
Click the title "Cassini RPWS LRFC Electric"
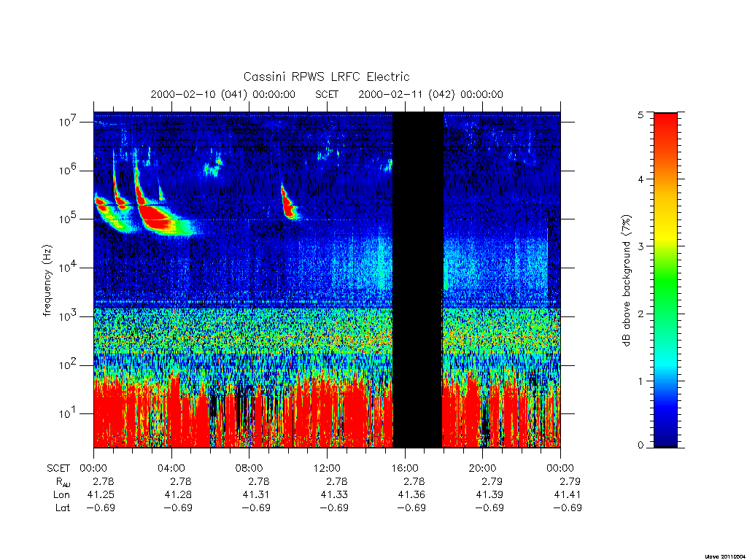click(x=326, y=77)
